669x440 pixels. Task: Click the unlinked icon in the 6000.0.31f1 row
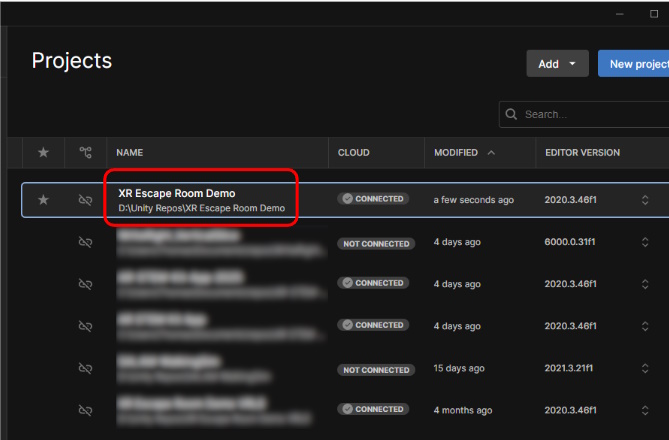(85, 242)
